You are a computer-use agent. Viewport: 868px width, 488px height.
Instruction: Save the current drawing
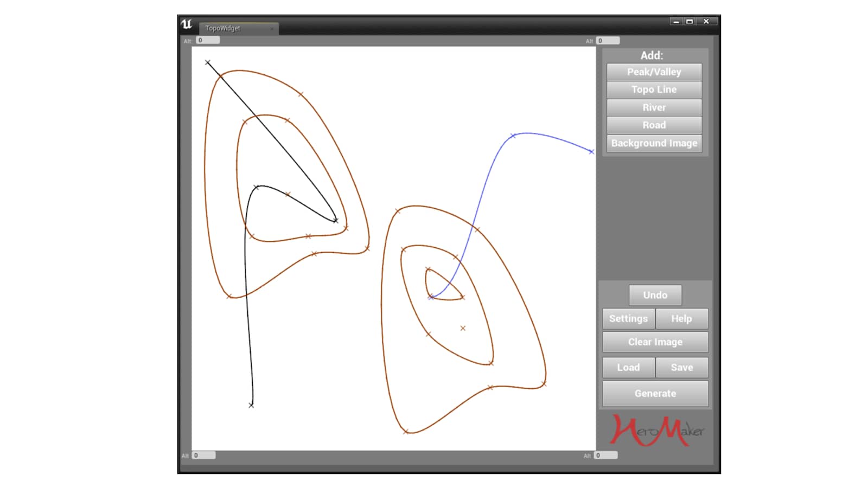(681, 368)
